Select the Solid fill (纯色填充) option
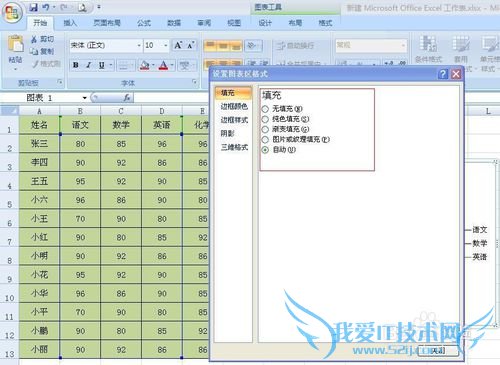Image resolution: width=500 pixels, height=365 pixels. (265, 119)
